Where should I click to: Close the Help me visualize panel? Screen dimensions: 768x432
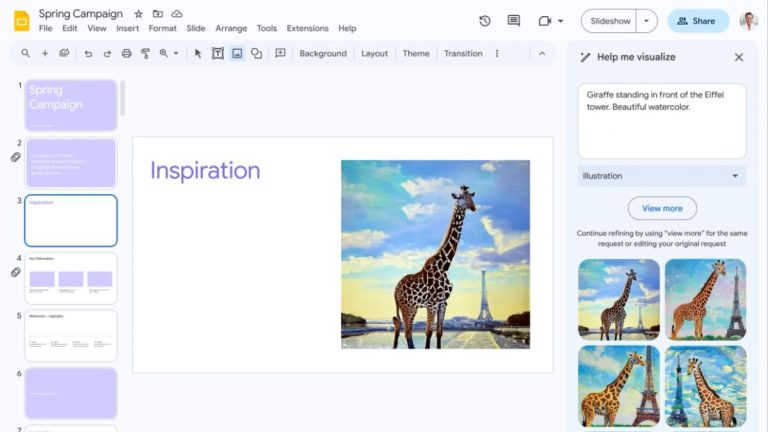pos(739,57)
